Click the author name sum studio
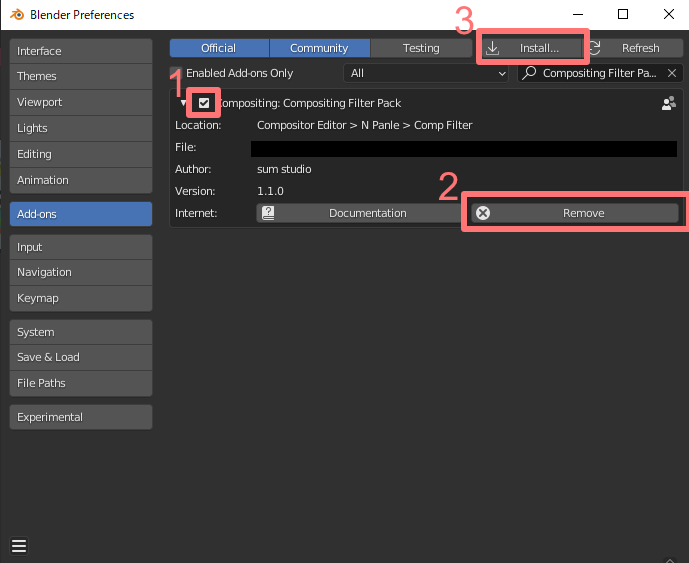Image resolution: width=689 pixels, height=563 pixels. [284, 169]
